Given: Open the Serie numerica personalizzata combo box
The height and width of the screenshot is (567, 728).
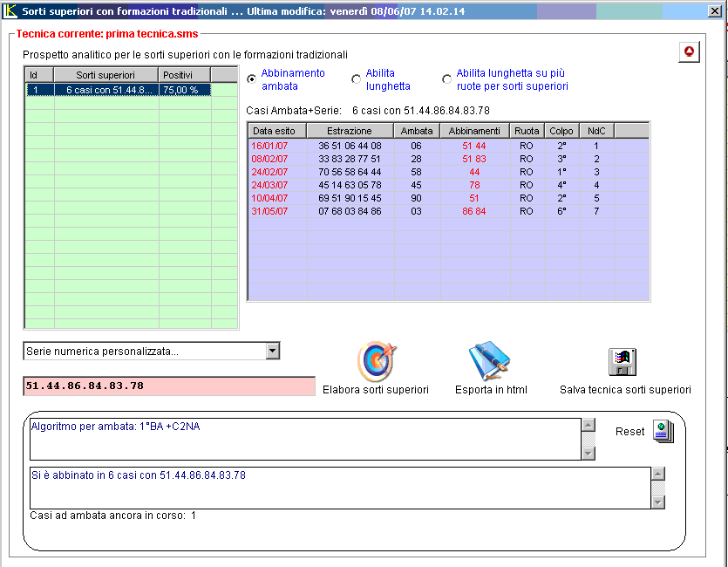Looking at the screenshot, I should pyautogui.click(x=152, y=351).
